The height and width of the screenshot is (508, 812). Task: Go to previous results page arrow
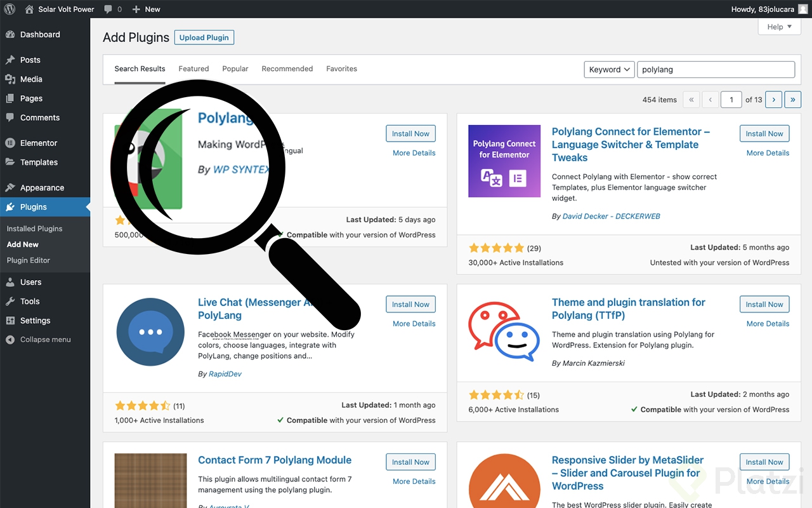[710, 100]
